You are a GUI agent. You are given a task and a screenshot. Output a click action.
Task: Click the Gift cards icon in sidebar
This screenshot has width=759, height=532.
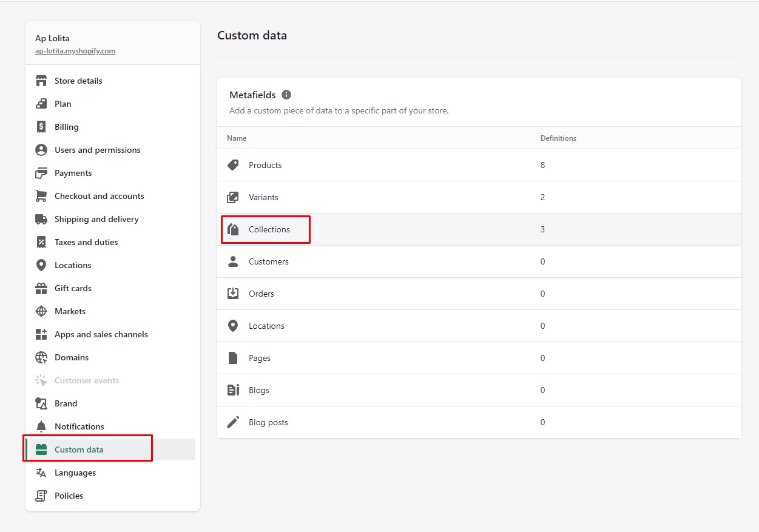(x=41, y=288)
